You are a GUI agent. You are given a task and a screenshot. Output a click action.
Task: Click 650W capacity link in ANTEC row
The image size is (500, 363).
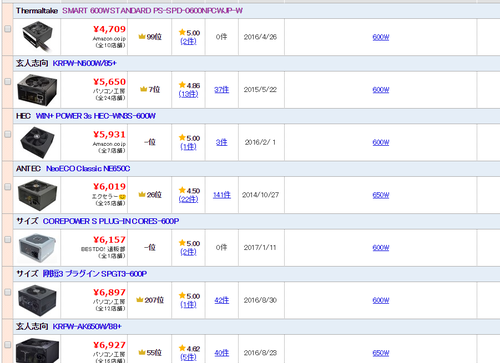(x=381, y=195)
